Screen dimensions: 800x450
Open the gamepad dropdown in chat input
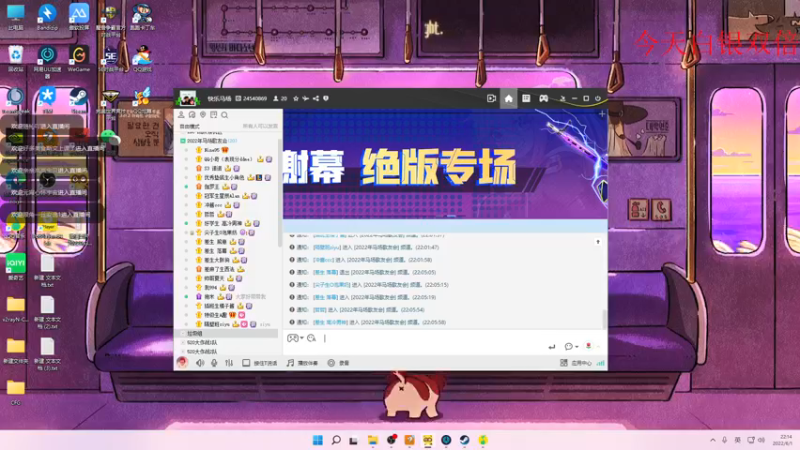295,338
